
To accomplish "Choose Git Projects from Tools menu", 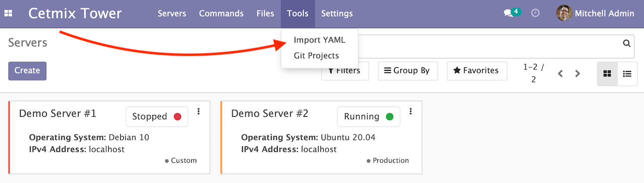I will click(x=316, y=56).
